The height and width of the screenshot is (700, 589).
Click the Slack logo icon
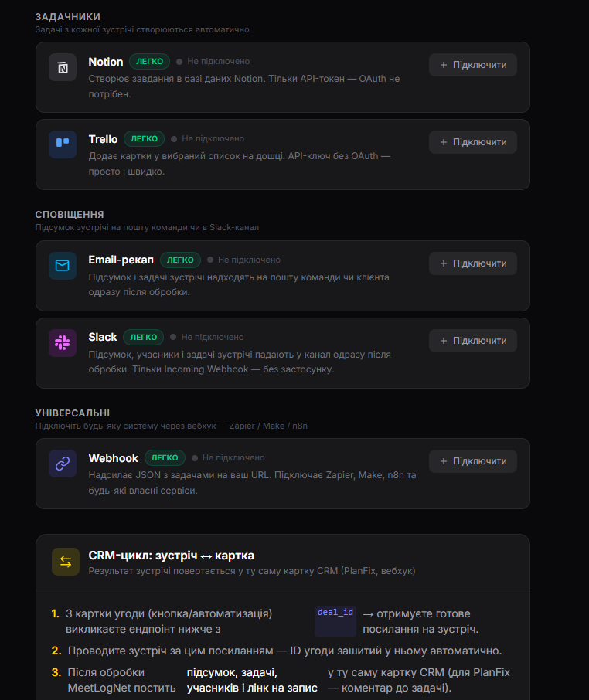tap(63, 343)
